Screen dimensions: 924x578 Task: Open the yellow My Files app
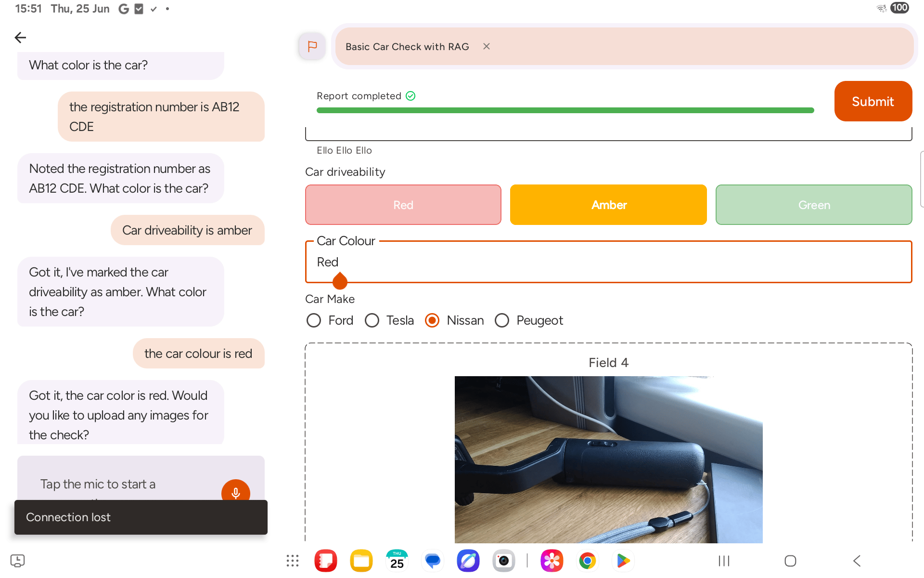361,561
